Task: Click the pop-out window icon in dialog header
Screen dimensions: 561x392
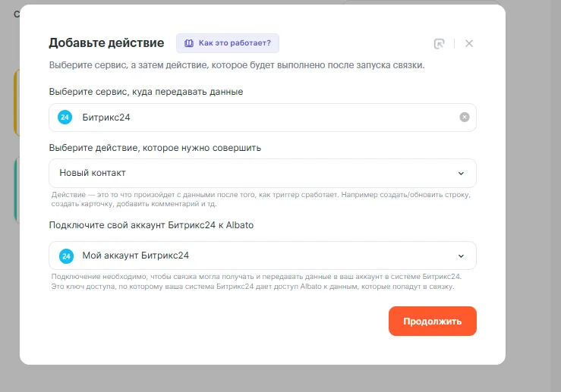Action: click(x=439, y=43)
